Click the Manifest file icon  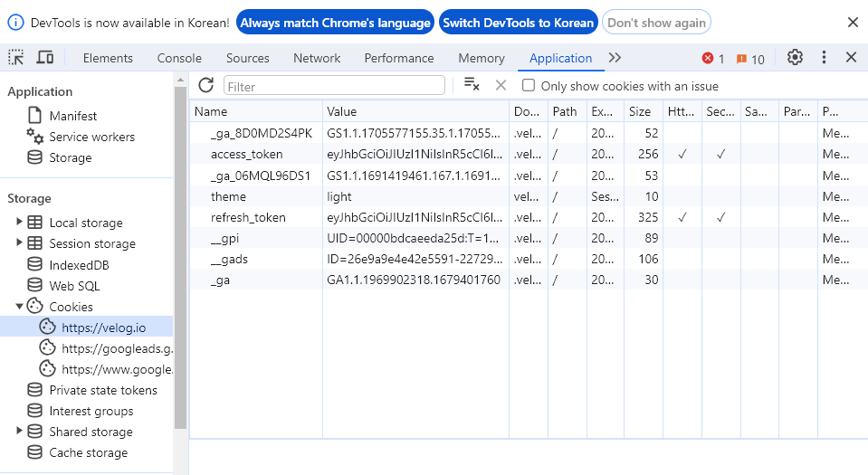pos(35,115)
